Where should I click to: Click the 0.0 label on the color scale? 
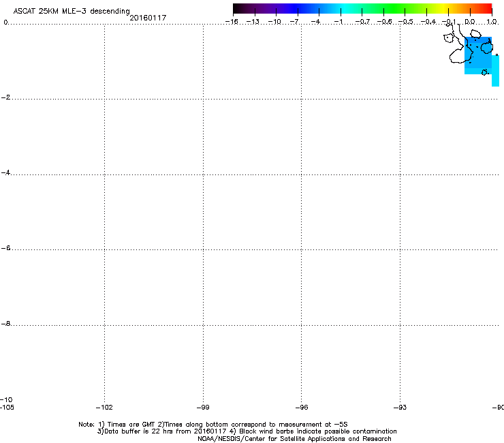click(x=470, y=22)
